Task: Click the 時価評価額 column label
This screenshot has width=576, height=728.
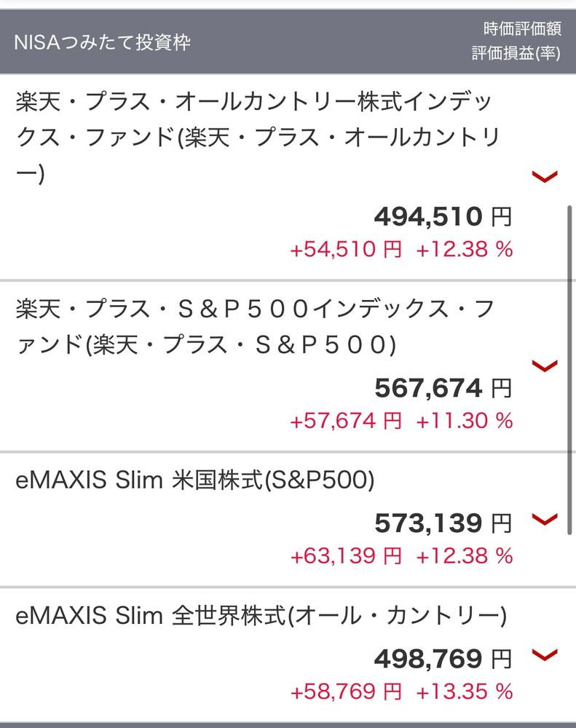Action: pyautogui.click(x=521, y=29)
